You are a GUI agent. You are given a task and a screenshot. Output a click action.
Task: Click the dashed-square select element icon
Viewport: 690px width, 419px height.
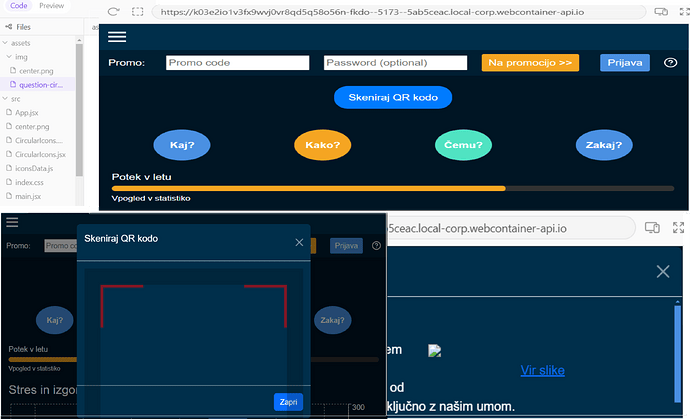(x=137, y=12)
